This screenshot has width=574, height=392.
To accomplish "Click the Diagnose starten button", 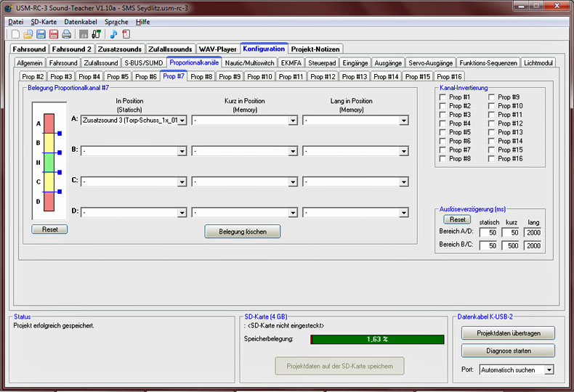I will (x=508, y=351).
